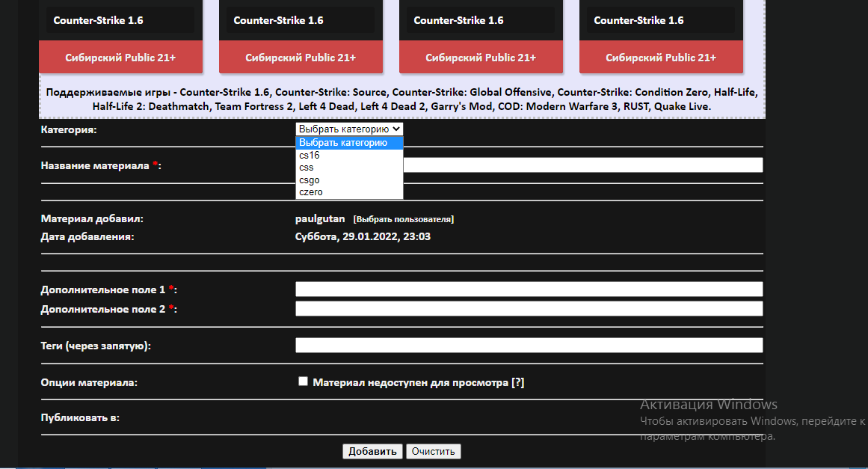Open the first Сибирский Public 21+ server card
868x469 pixels.
coord(120,58)
